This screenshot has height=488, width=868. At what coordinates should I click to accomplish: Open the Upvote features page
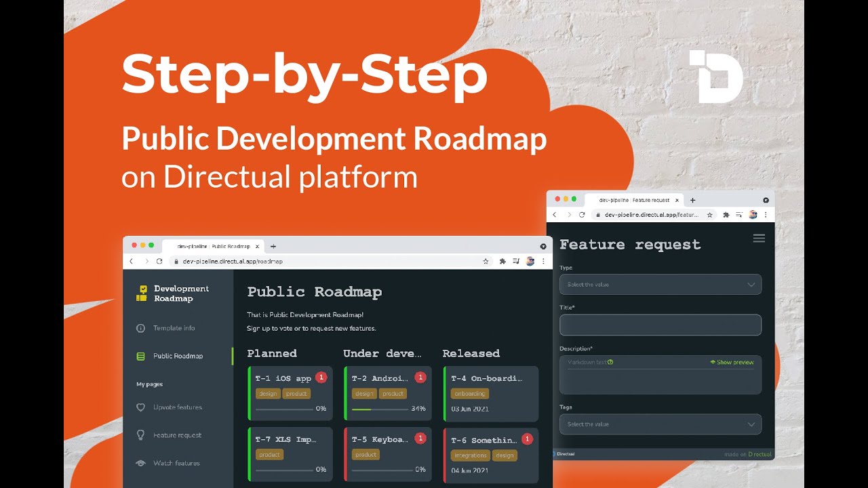pyautogui.click(x=178, y=407)
